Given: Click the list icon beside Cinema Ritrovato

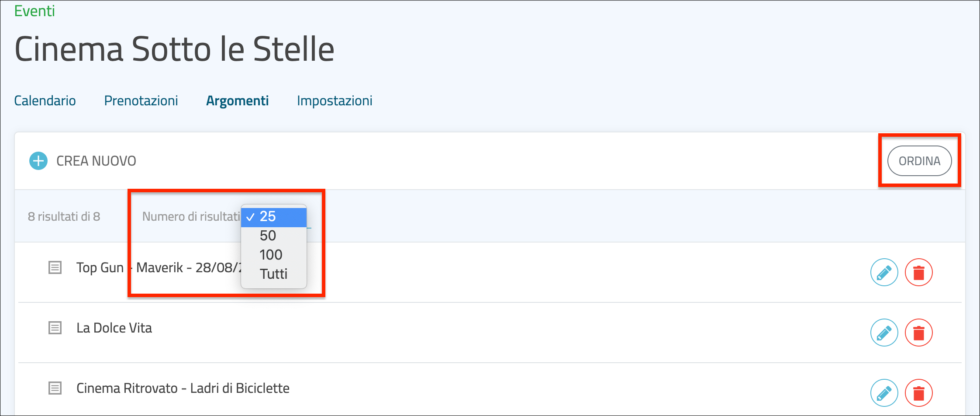Looking at the screenshot, I should 55,388.
